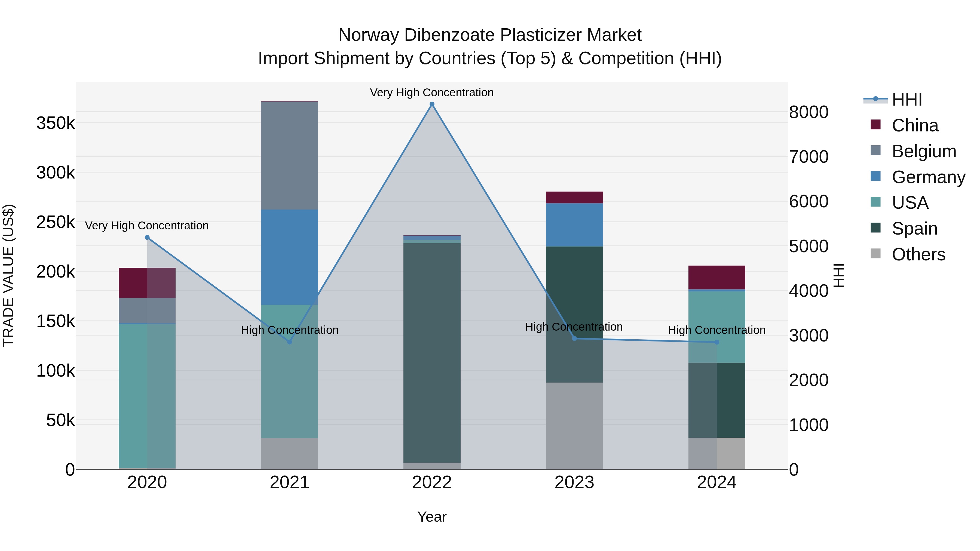
Task: Click the Belgium segment in 2021 bar
Action: [x=290, y=156]
